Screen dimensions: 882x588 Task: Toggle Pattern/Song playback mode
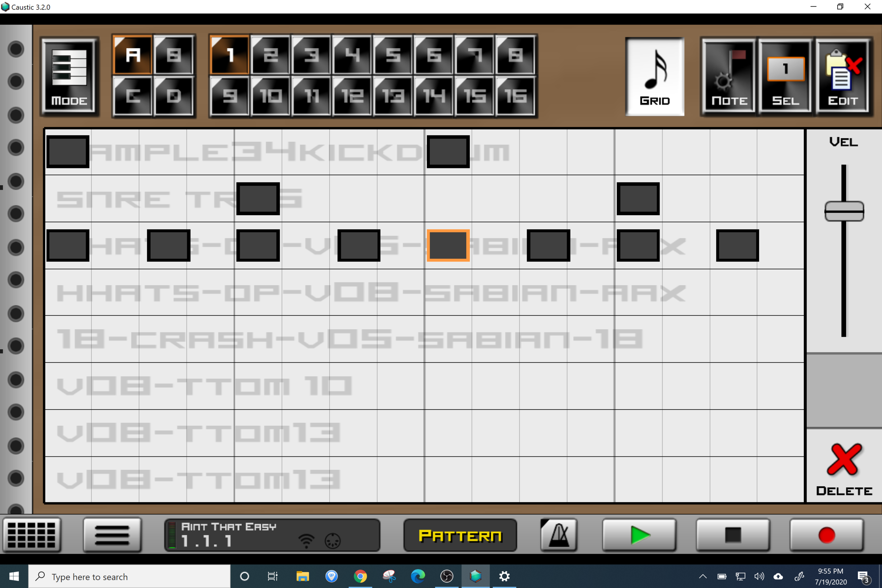(x=460, y=535)
